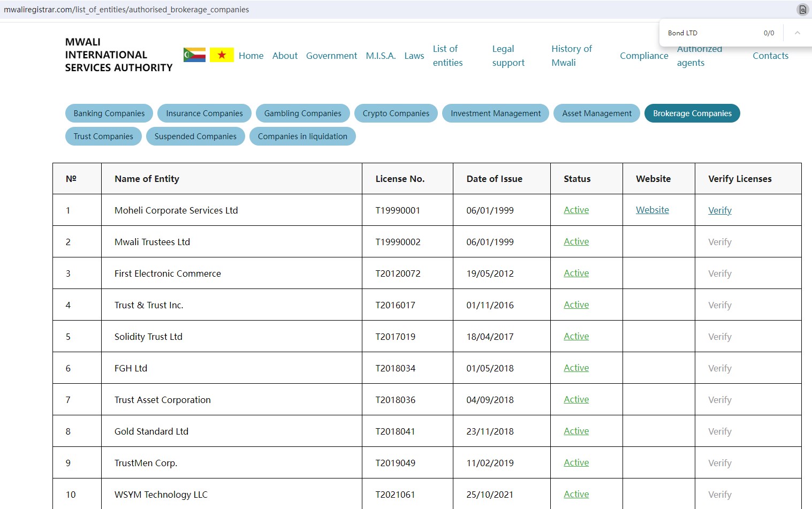Show Companies in liquidation list
This screenshot has width=812, height=509.
click(x=302, y=136)
